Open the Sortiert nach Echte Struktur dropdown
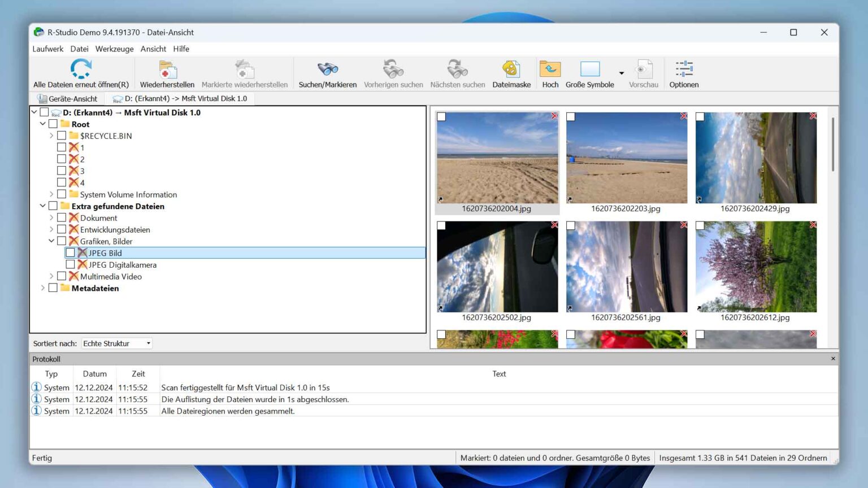The width and height of the screenshot is (868, 488). pos(117,343)
